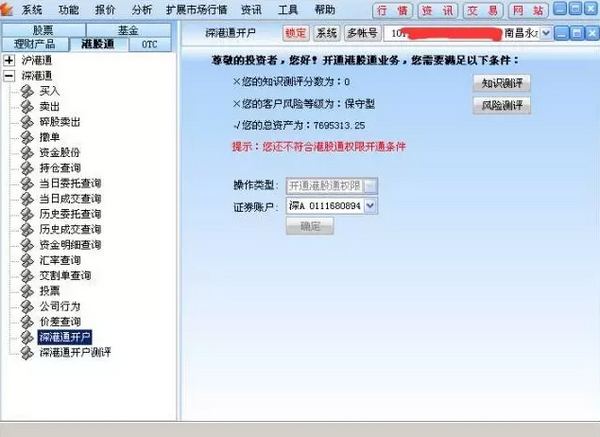Collapse the 深港通 tree node

9,76
